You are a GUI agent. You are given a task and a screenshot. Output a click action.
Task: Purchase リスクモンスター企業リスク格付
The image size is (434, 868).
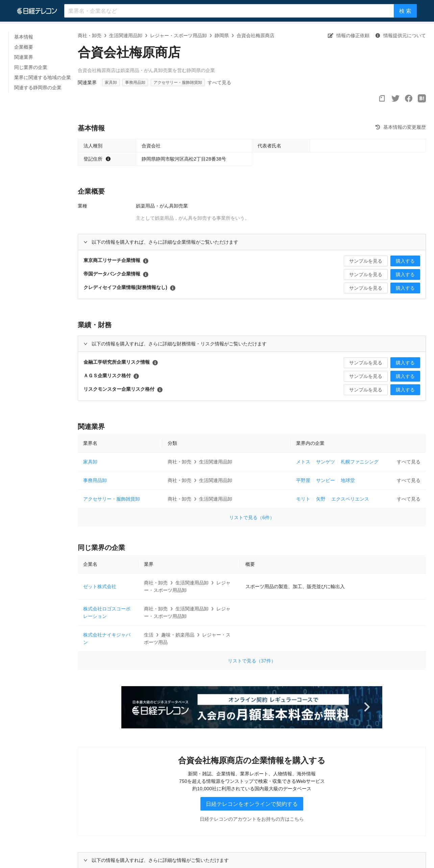pos(405,390)
